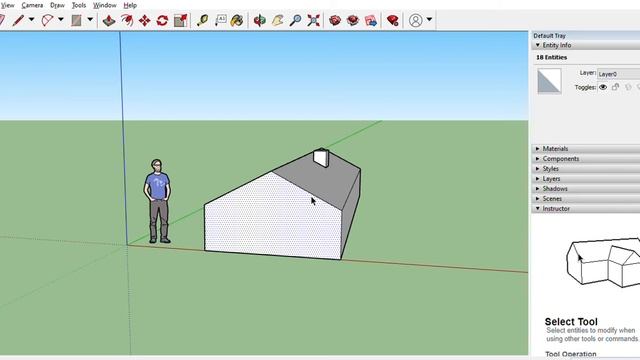
Task: Open the Layer0 layer dropdown
Action: point(618,74)
